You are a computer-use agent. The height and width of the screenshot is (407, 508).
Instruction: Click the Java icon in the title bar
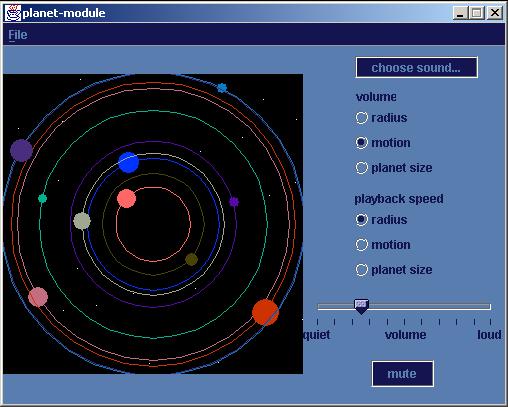(x=13, y=13)
